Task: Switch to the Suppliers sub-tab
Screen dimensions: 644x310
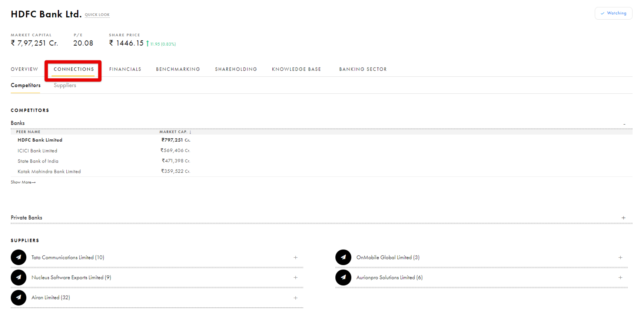Action: coord(65,85)
